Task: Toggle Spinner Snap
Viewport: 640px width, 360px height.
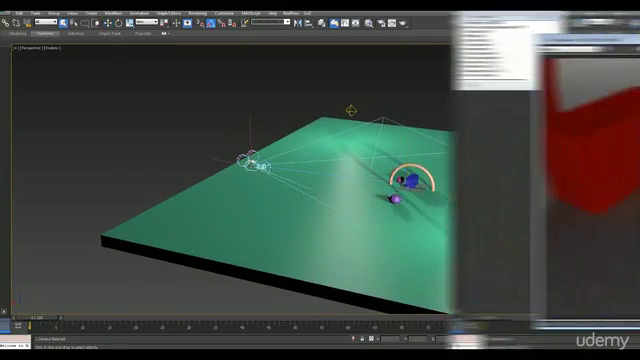Action: click(x=232, y=23)
